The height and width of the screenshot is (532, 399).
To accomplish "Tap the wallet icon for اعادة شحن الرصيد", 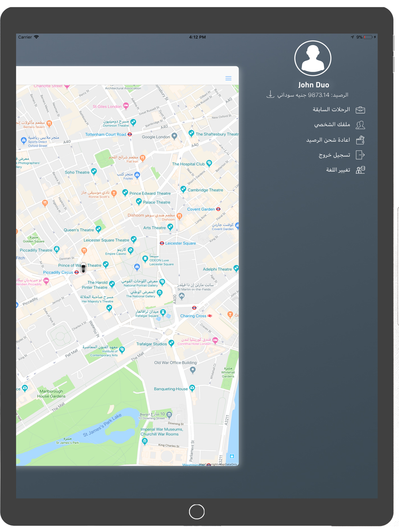I will (x=360, y=140).
